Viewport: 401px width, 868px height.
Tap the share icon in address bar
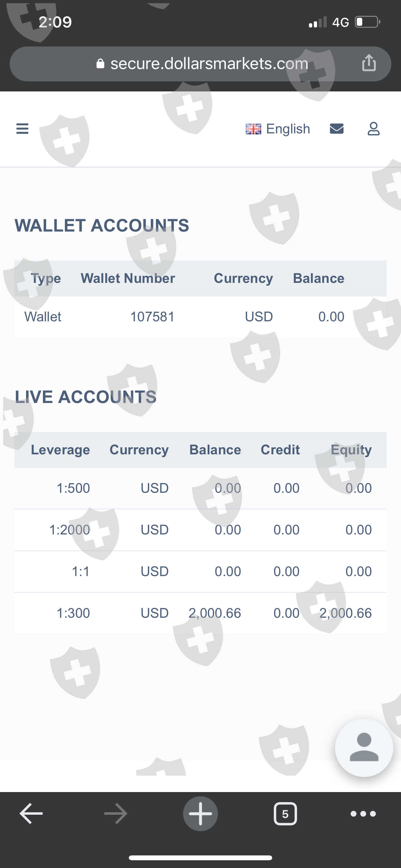point(369,63)
